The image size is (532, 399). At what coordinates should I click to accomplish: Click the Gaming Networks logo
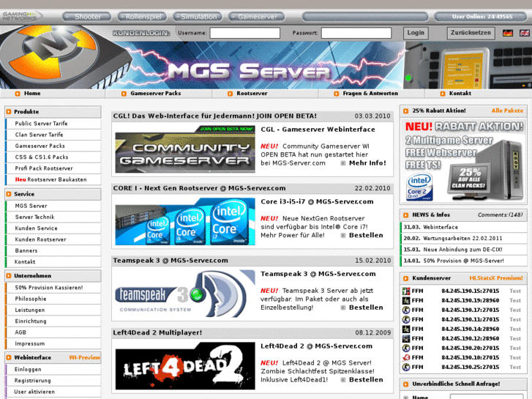point(21,15)
